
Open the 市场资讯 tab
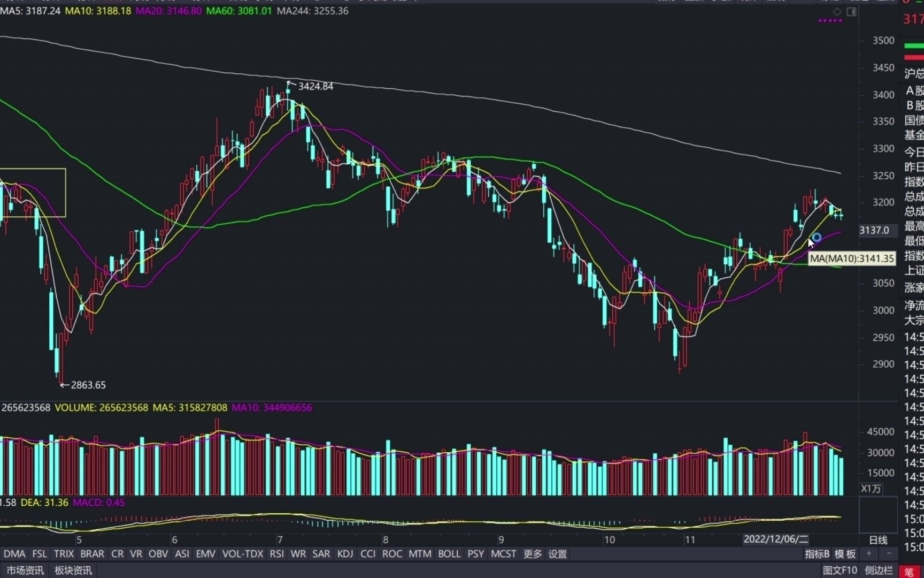(25, 571)
